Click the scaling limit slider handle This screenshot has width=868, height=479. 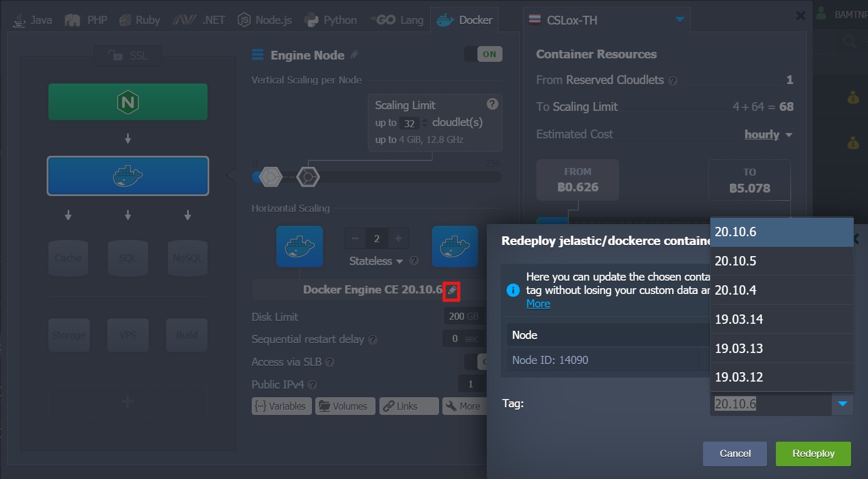point(308,176)
